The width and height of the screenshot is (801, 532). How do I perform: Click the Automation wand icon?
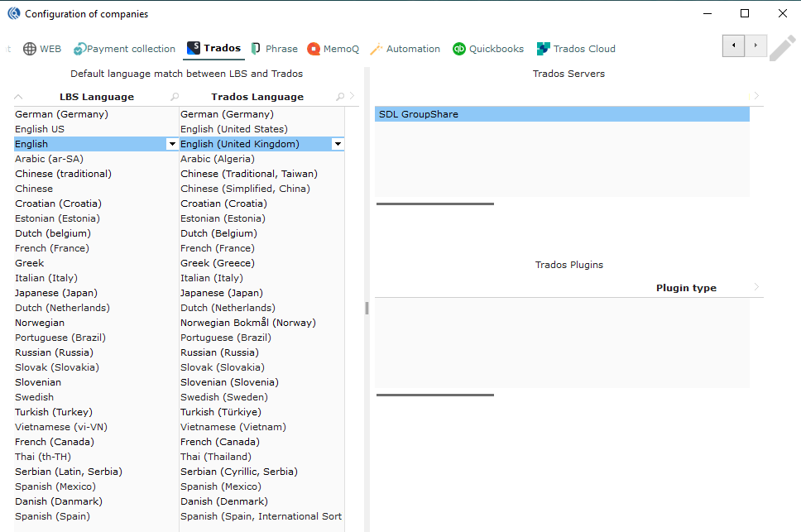tap(377, 49)
